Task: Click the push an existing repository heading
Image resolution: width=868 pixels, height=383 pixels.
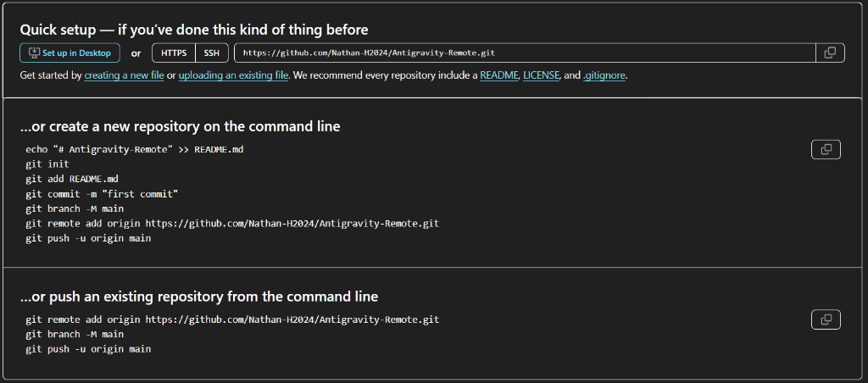Action: (x=199, y=297)
